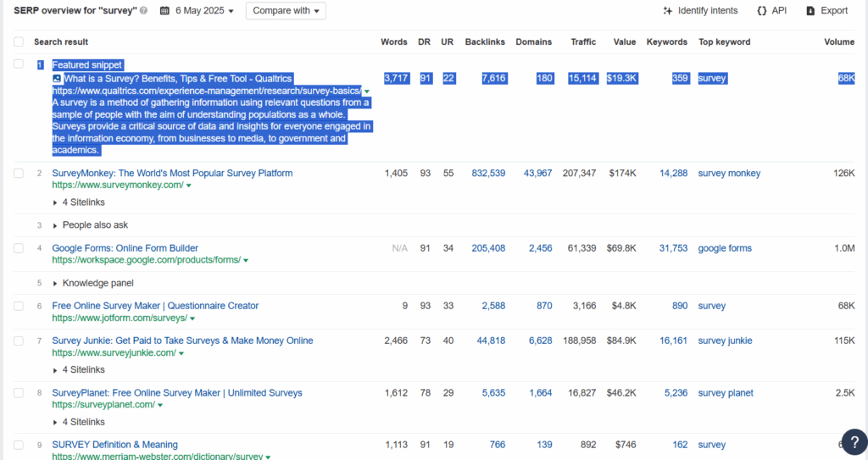Expand the Knowledge panel row
Screen dimensions: 868x460
[x=93, y=284]
